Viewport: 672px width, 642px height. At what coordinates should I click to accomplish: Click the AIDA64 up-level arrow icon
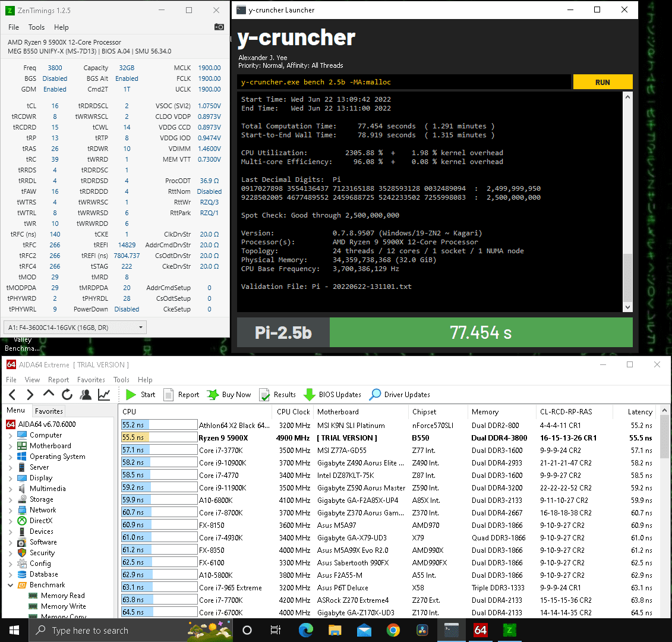click(x=49, y=394)
